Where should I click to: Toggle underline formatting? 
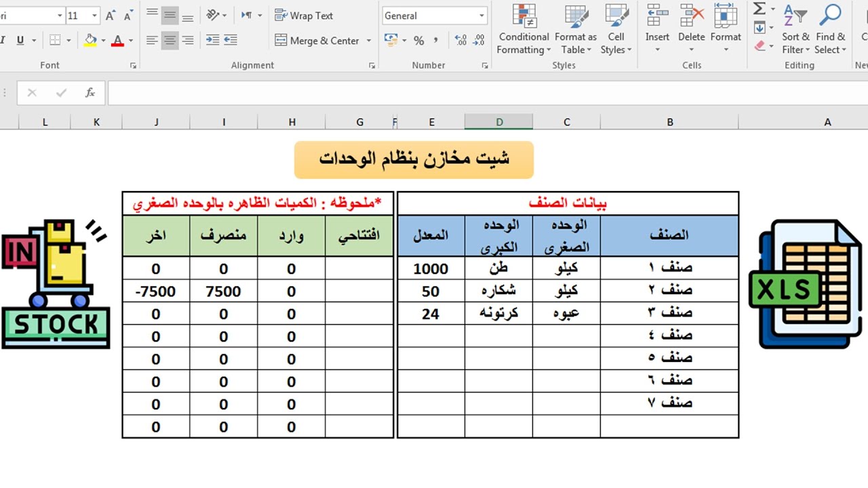pos(20,41)
